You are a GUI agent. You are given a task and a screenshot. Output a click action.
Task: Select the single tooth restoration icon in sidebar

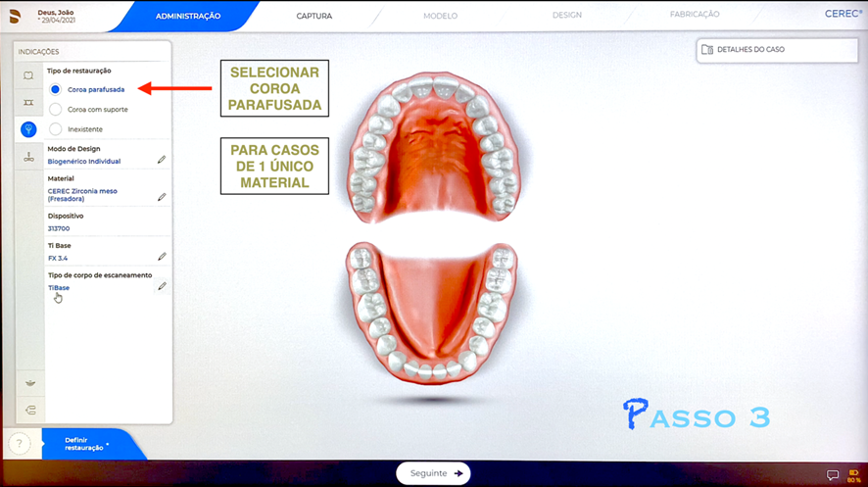[x=29, y=75]
